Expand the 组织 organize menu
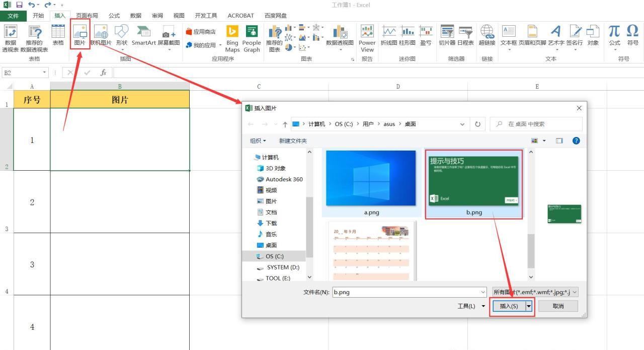Image resolution: width=644 pixels, height=350 pixels. 258,141
